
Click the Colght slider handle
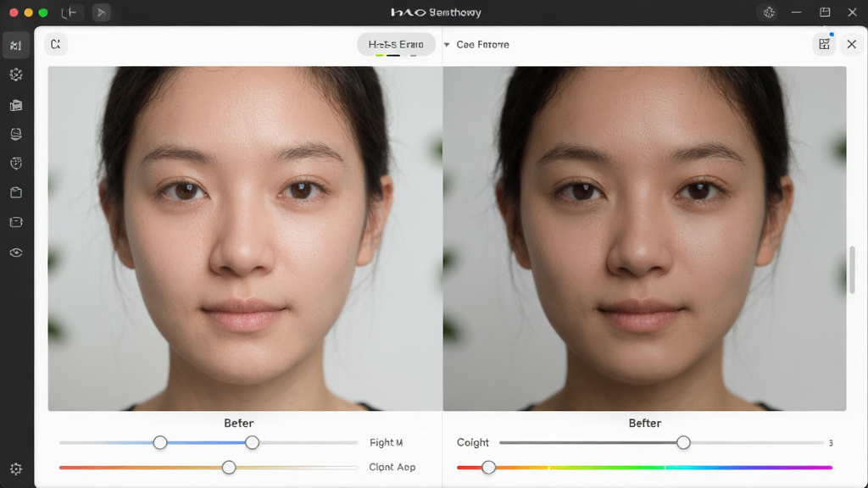click(x=684, y=442)
